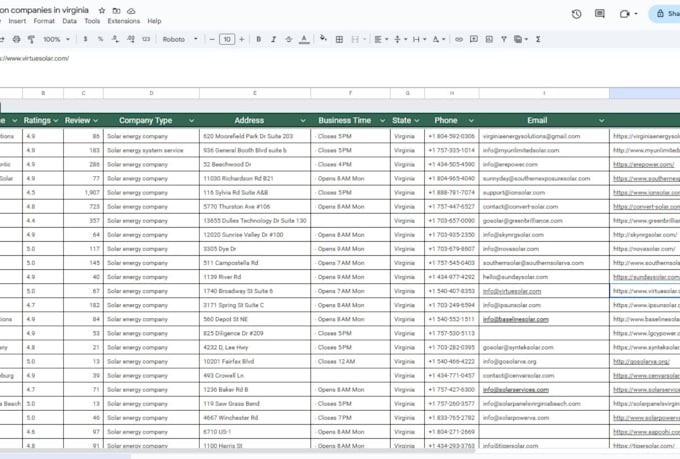Click the font size field
680x459 pixels.
(227, 39)
